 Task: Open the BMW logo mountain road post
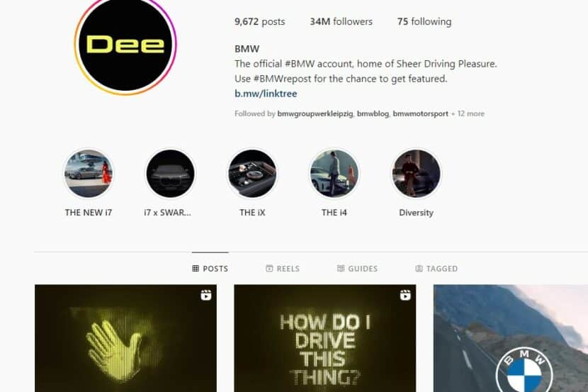pyautogui.click(x=511, y=338)
